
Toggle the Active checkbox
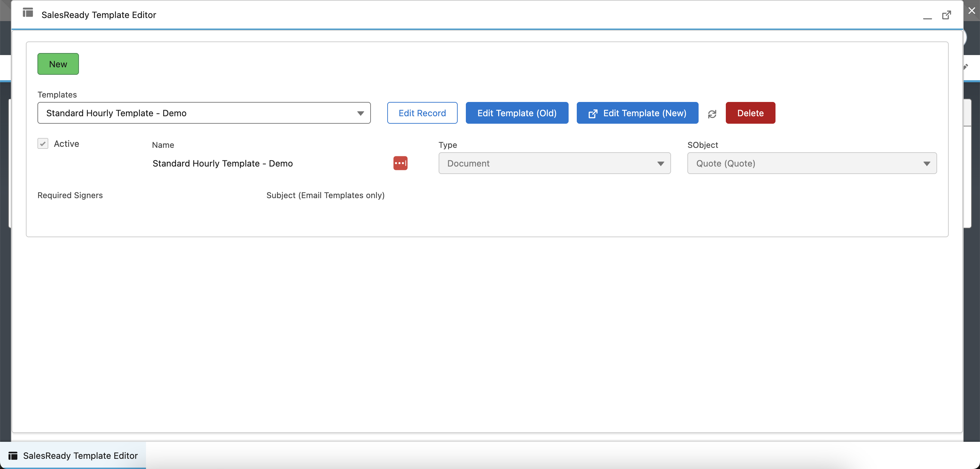(43, 143)
